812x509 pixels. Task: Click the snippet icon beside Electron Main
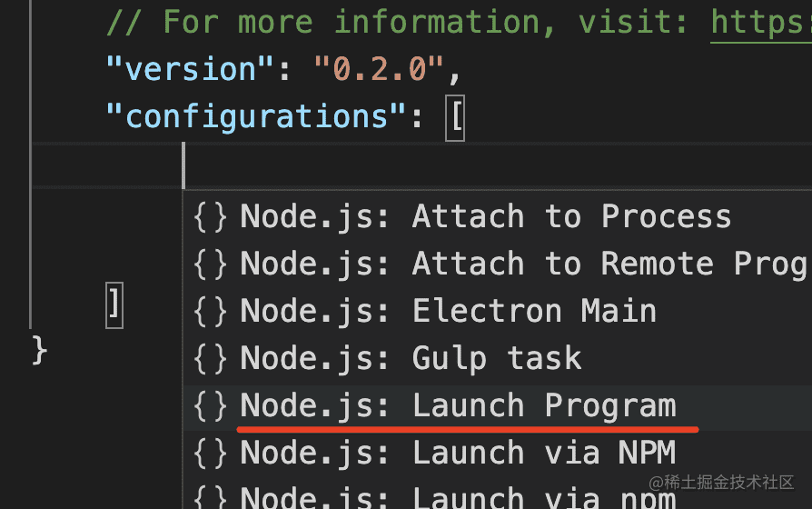tap(211, 312)
